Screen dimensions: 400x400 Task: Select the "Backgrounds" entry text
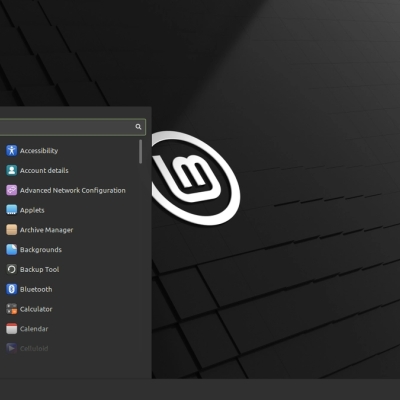click(x=41, y=250)
